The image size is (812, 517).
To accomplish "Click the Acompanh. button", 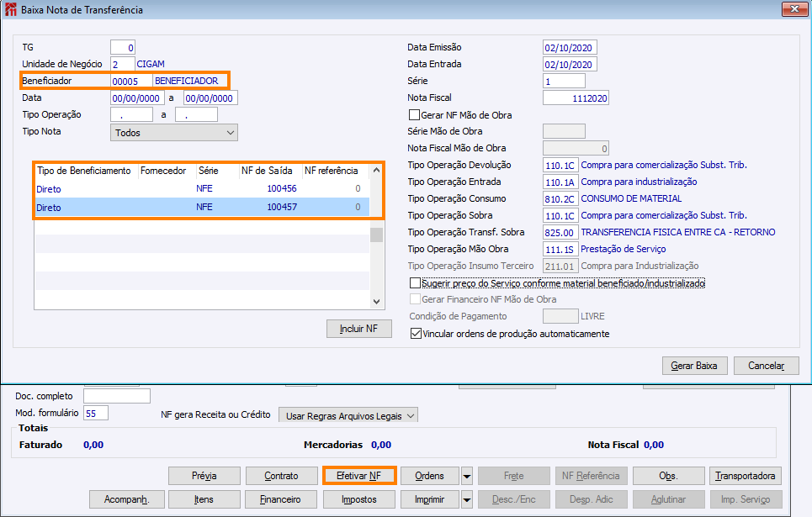I will click(127, 499).
